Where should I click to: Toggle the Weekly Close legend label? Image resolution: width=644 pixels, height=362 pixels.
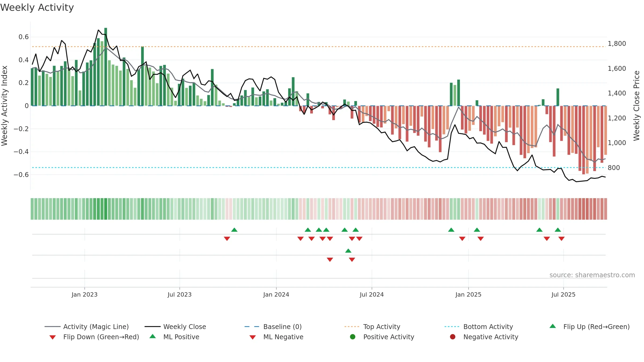click(x=185, y=327)
